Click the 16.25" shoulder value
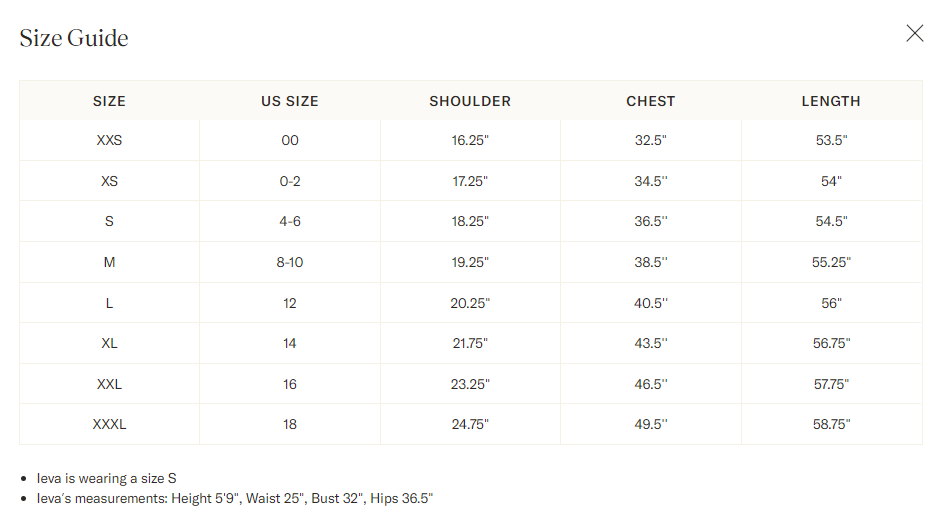Image resolution: width=935 pixels, height=531 pixels. pyautogui.click(x=470, y=140)
